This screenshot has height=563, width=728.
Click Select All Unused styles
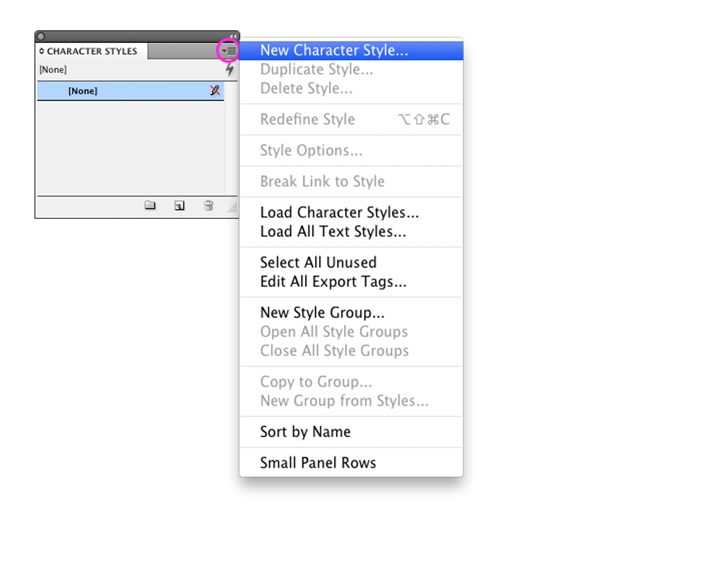318,262
